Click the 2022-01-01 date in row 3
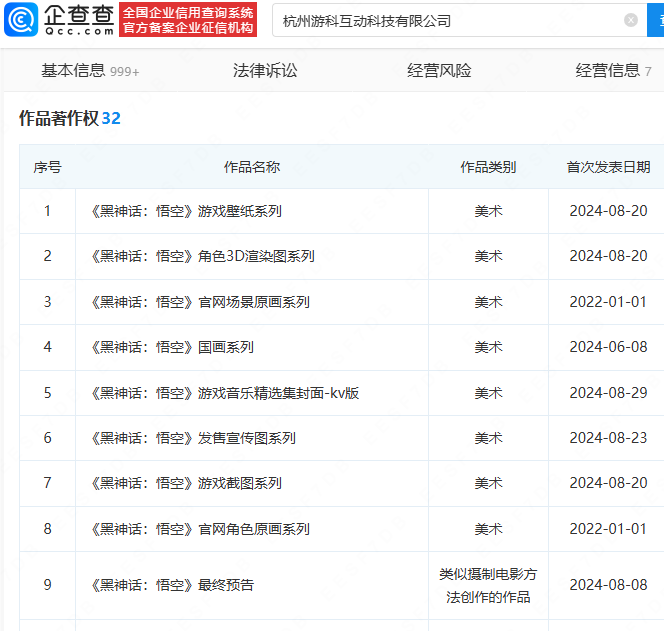 609,302
